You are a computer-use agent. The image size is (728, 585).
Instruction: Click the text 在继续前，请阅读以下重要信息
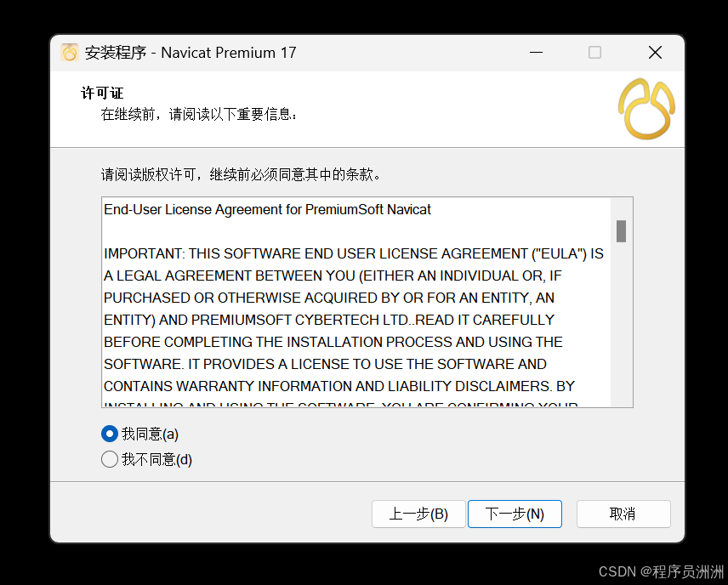[x=198, y=114]
